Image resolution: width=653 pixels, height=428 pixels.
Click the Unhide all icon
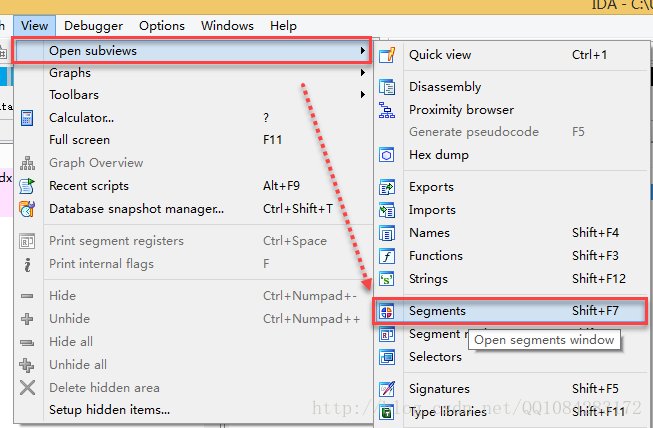27,365
